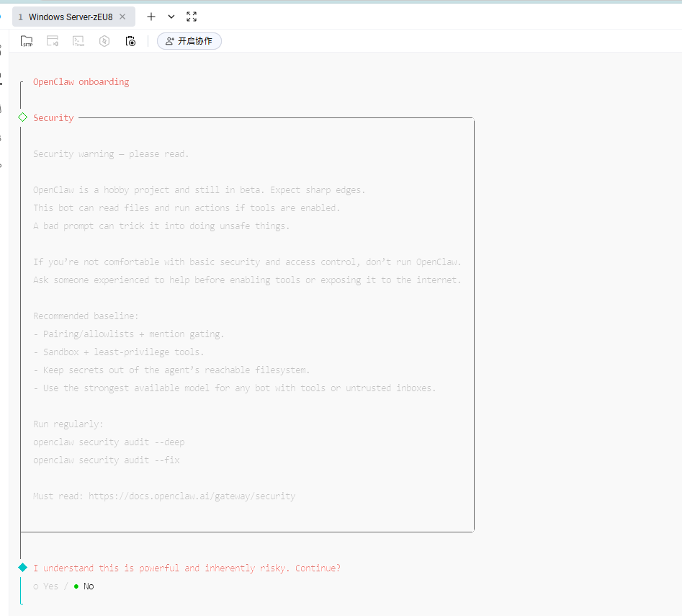Image resolution: width=682 pixels, height=616 pixels.
Task: Click the greyed window-share toolbar icon
Action: [x=53, y=41]
